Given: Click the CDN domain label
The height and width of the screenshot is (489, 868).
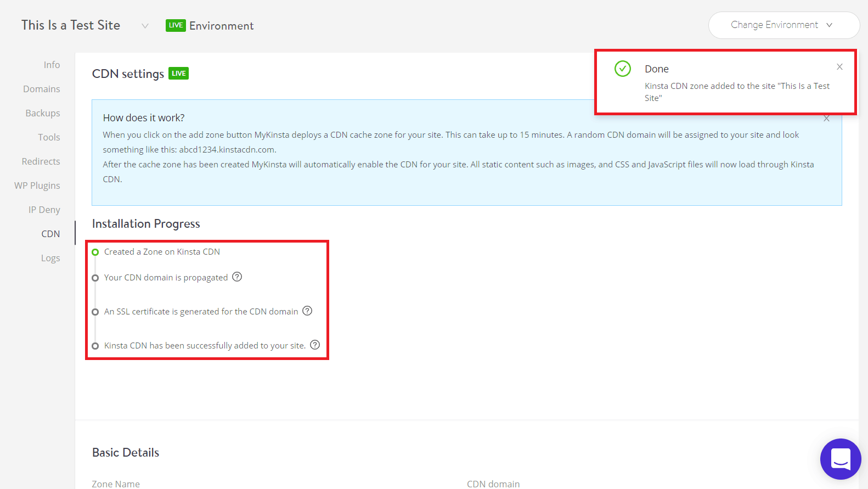Looking at the screenshot, I should click(493, 484).
